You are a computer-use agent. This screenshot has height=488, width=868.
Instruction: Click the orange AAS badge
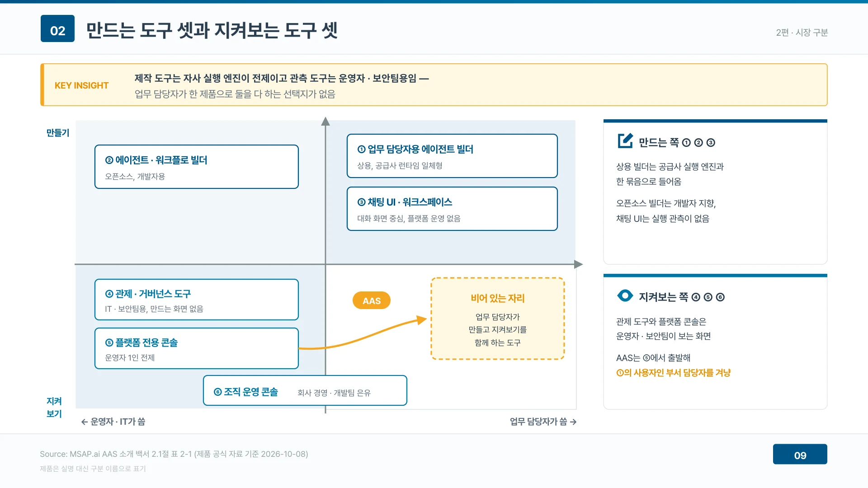click(372, 300)
